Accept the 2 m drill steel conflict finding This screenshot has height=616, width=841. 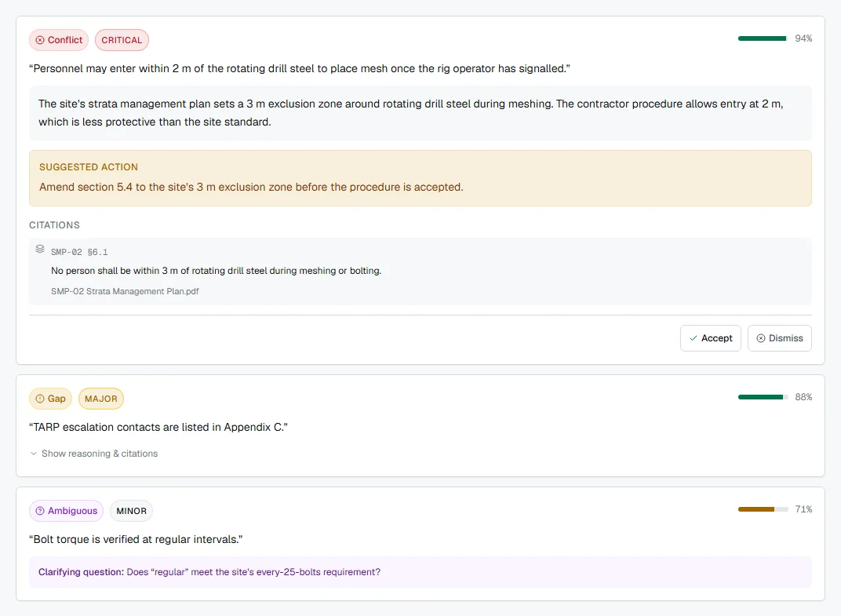(x=710, y=338)
